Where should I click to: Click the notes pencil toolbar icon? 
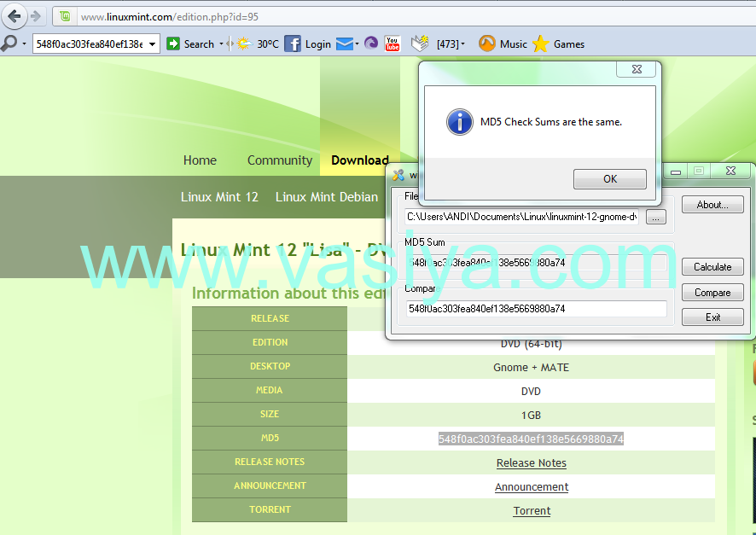pyautogui.click(x=420, y=44)
